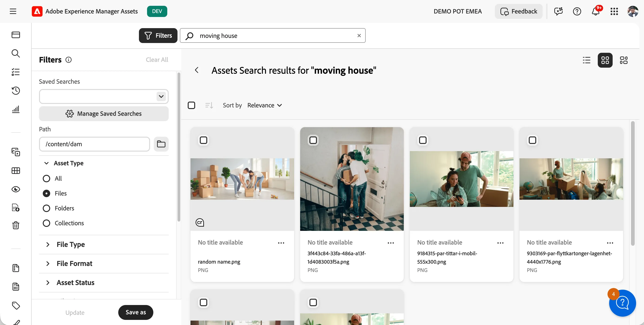Open more actions for 9184315-par-tittar image
Viewport: 644px width, 325px height.
[x=500, y=243]
